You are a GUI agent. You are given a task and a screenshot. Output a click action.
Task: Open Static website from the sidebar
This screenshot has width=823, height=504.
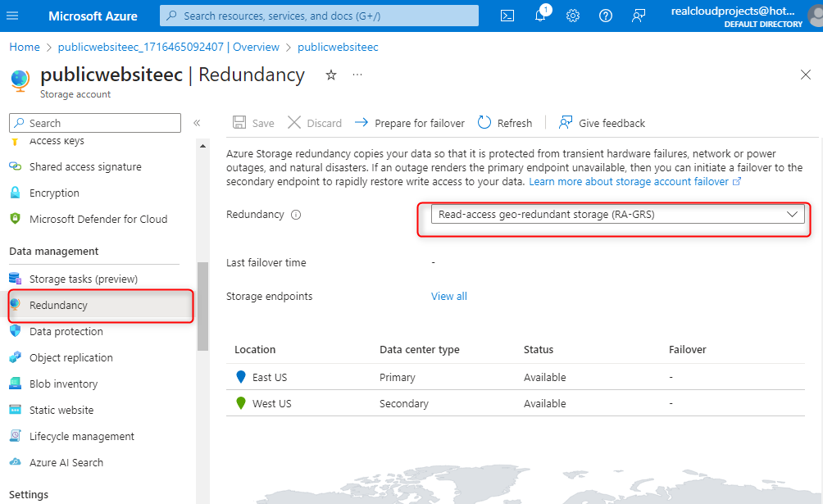pos(61,410)
